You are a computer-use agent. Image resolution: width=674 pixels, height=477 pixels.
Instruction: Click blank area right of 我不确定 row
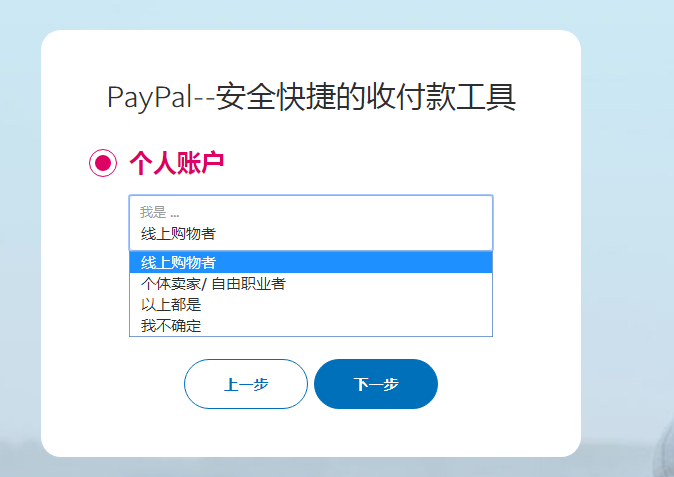[x=344, y=325]
